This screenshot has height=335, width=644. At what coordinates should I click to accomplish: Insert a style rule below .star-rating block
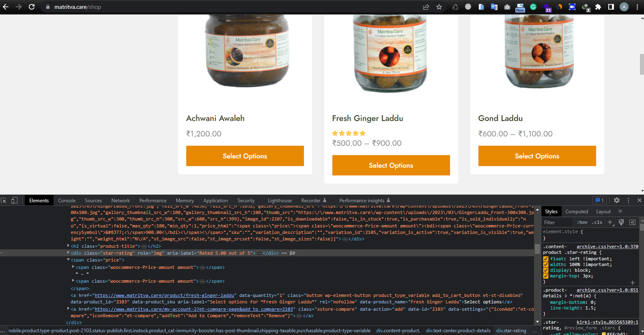point(632,283)
